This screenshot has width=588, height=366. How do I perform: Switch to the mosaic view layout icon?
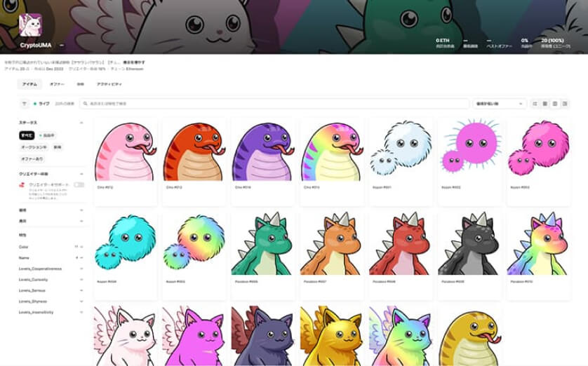point(565,104)
